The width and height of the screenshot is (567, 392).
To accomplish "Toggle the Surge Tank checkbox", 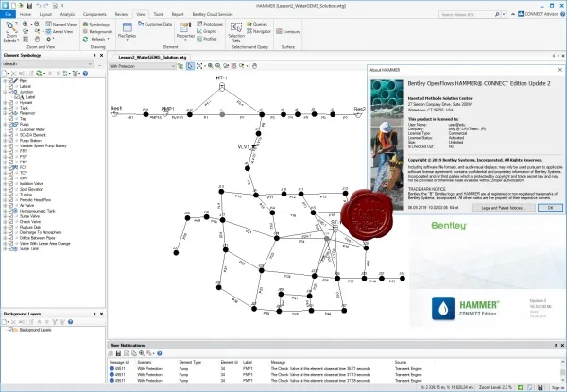I will click(10, 249).
